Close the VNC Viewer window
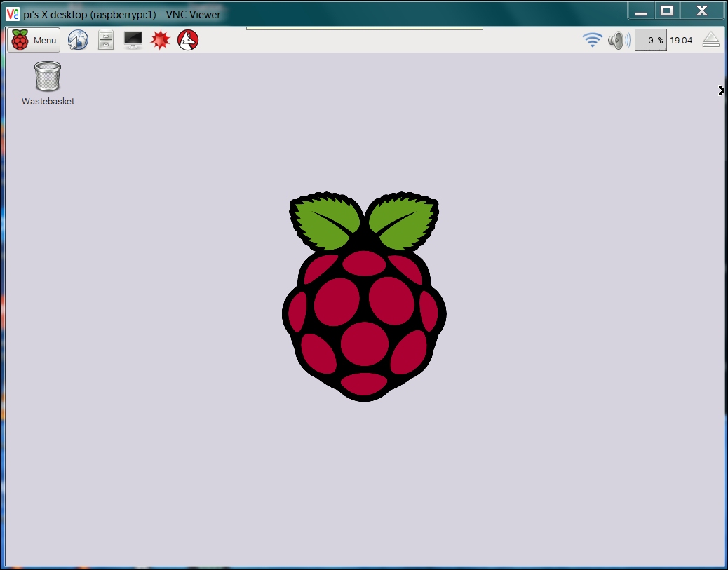 coord(702,11)
